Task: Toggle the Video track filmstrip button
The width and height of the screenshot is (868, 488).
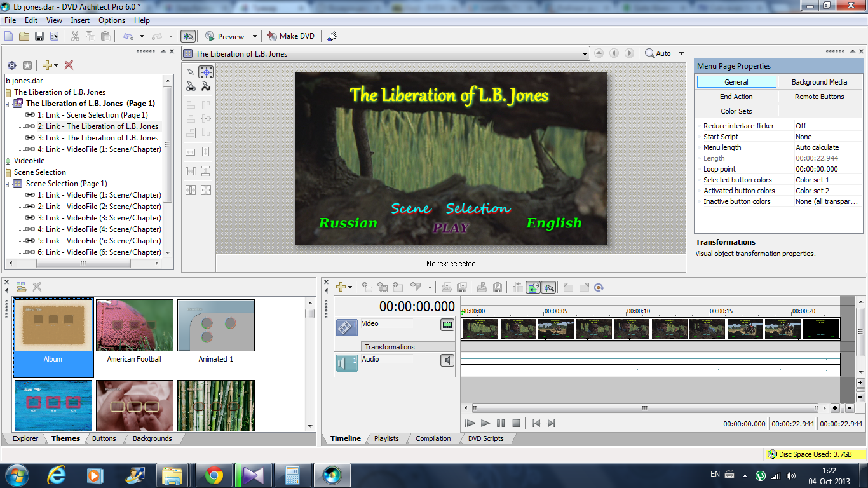Action: 447,325
